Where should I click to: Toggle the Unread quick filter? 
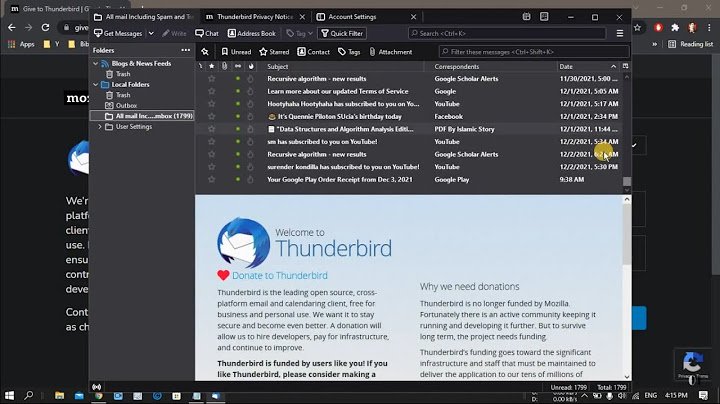pyautogui.click(x=236, y=52)
